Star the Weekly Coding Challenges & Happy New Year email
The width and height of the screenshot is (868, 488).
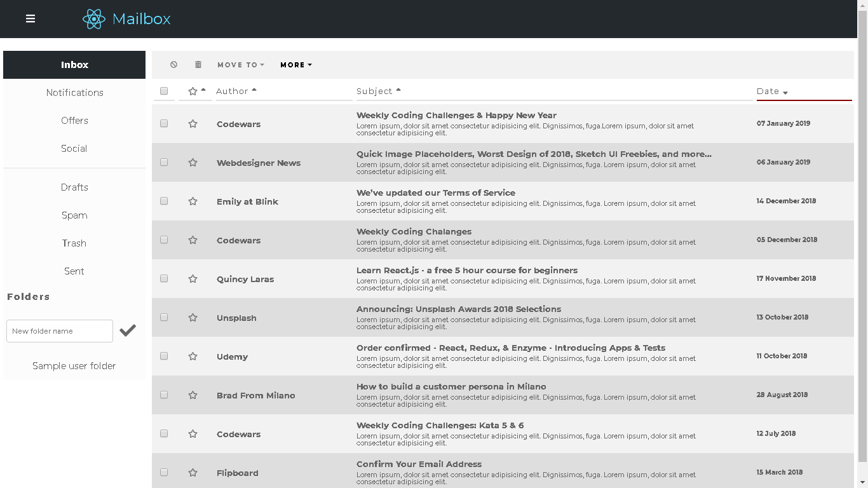click(x=193, y=124)
